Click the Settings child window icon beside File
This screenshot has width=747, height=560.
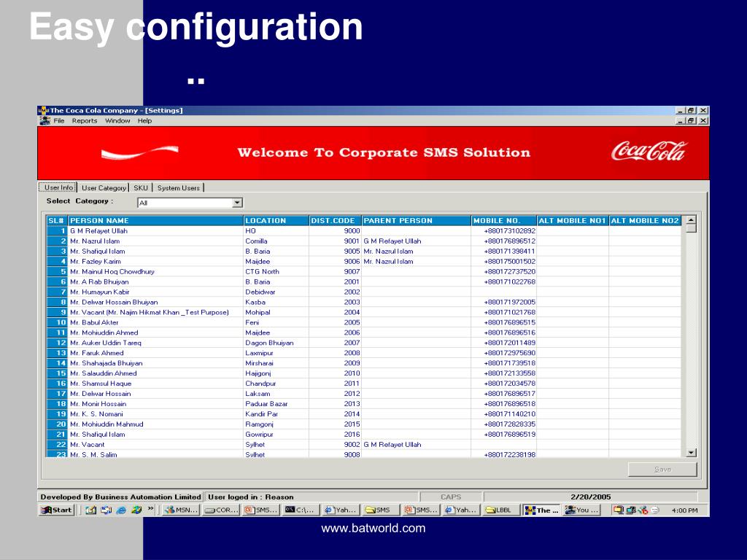tap(45, 121)
